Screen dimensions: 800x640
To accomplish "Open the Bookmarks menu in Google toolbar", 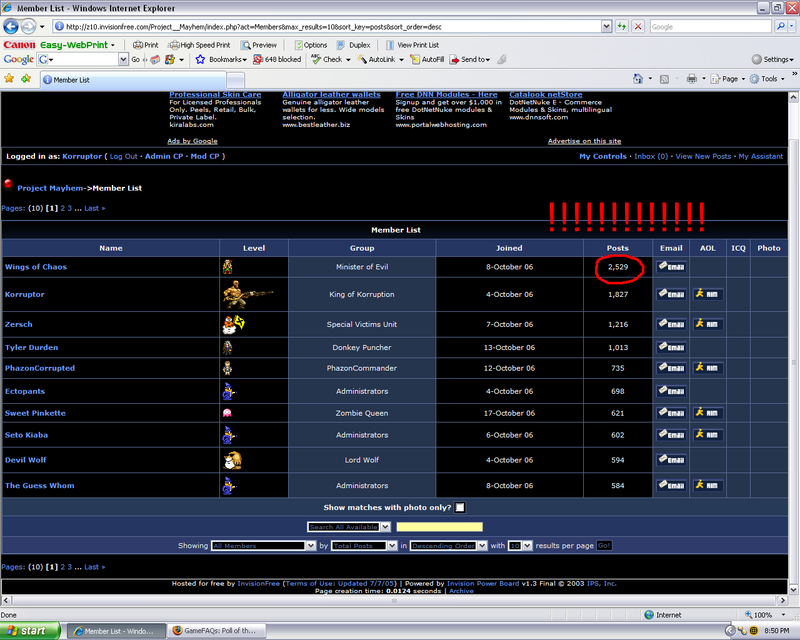I will point(221,60).
